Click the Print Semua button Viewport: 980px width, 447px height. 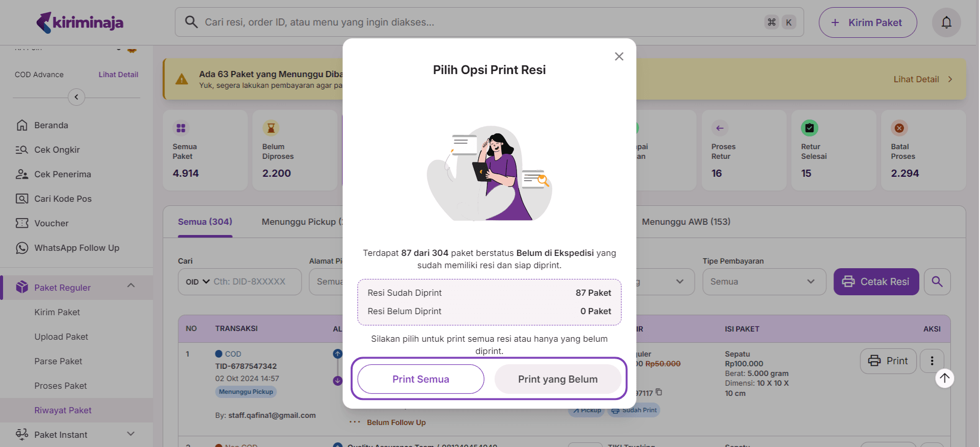click(x=421, y=379)
